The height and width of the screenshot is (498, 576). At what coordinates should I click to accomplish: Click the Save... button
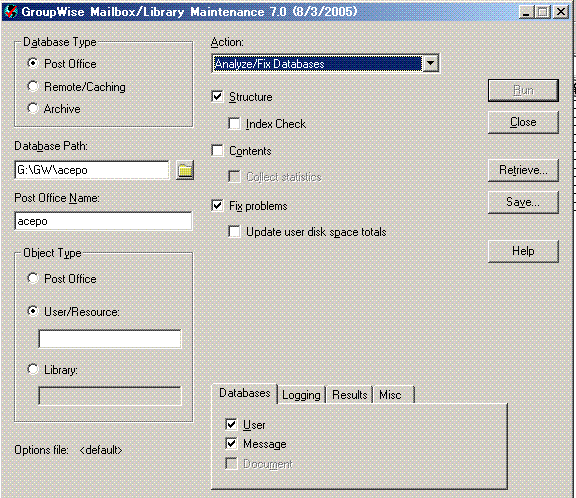tap(523, 202)
